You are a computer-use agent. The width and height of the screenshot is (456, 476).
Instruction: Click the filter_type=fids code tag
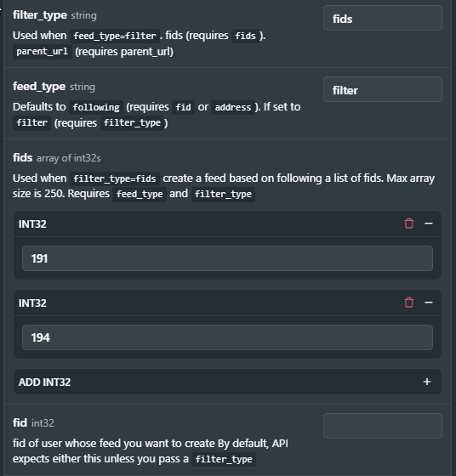[x=115, y=178]
